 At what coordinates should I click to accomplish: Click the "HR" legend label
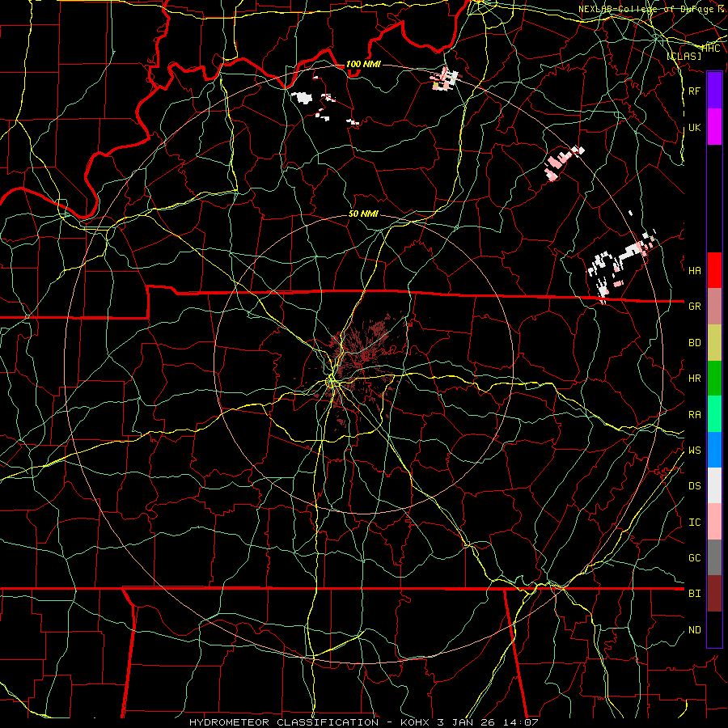[x=694, y=379]
